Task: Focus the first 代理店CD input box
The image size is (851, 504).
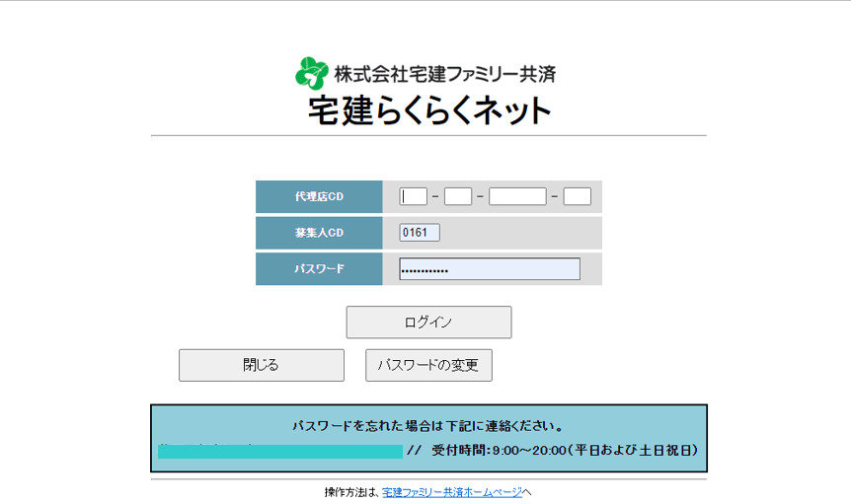Action: (414, 196)
